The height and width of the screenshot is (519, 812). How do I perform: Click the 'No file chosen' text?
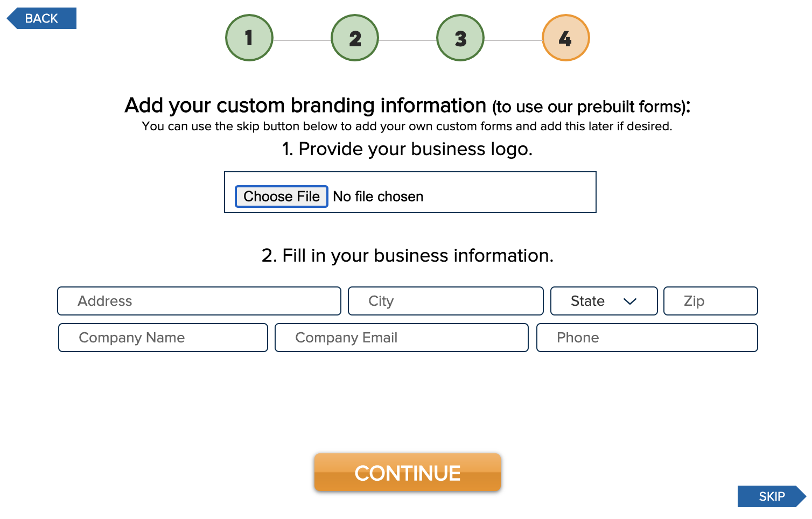click(378, 197)
